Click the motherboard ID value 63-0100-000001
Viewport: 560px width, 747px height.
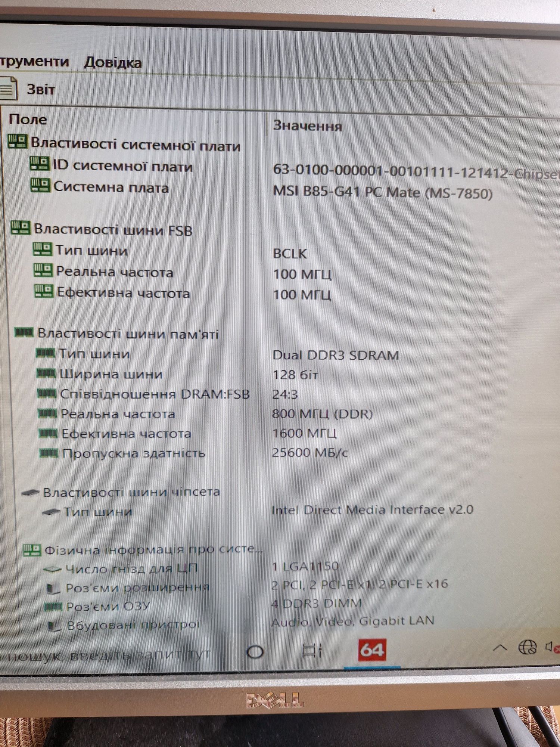[x=416, y=172]
